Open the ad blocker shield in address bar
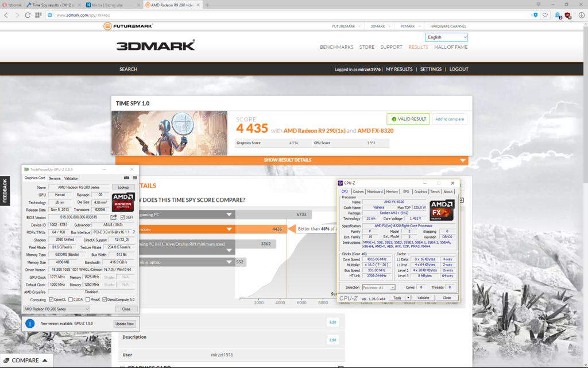Viewport: 588px width, 368px height. coord(535,15)
